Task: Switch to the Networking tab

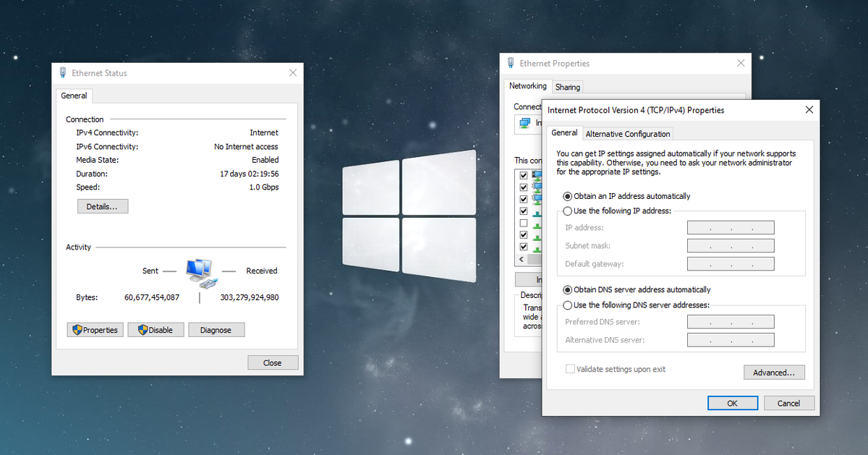Action: pos(528,86)
